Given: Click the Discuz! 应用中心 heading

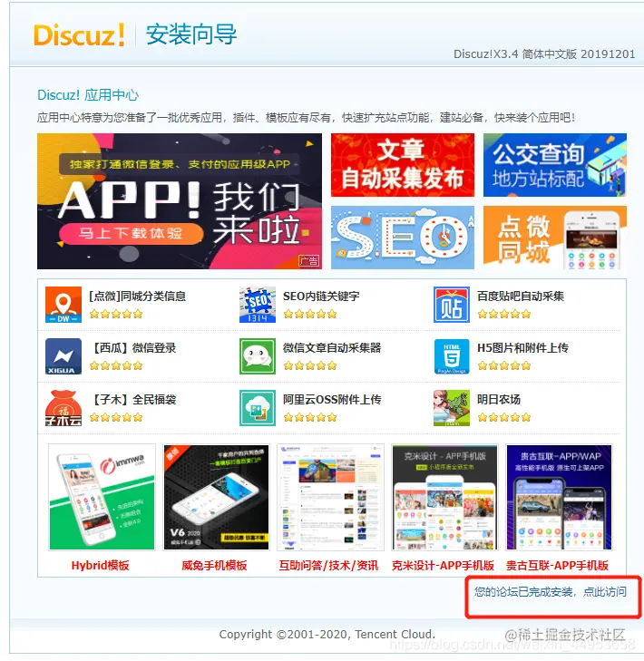Looking at the screenshot, I should 88,95.
